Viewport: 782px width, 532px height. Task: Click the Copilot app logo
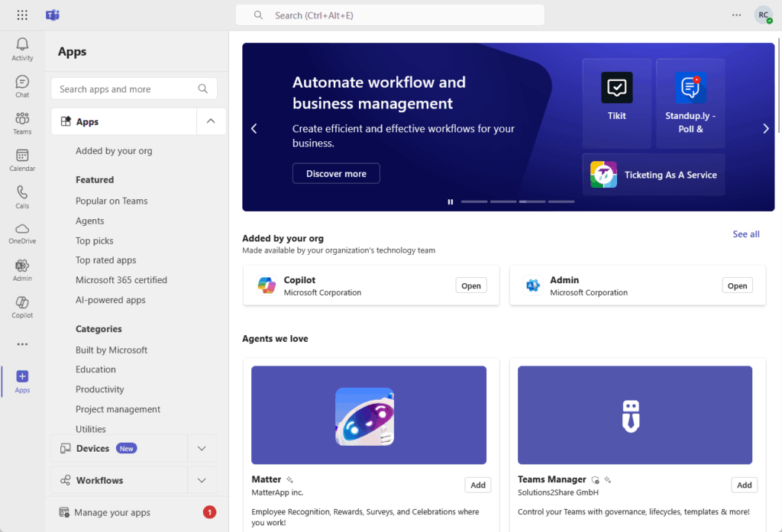[x=267, y=285]
